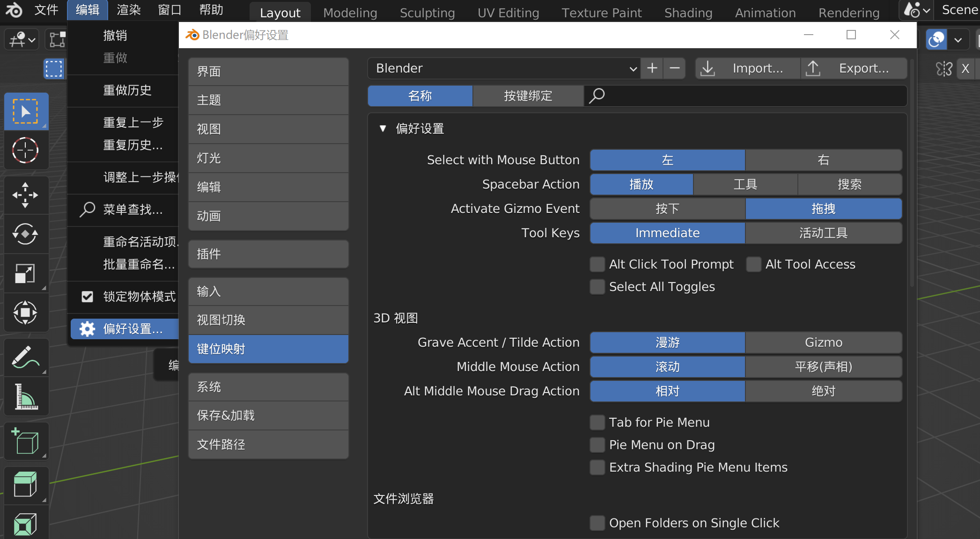Select the Cursor tool in the toolbar
The width and height of the screenshot is (980, 539).
click(x=25, y=151)
